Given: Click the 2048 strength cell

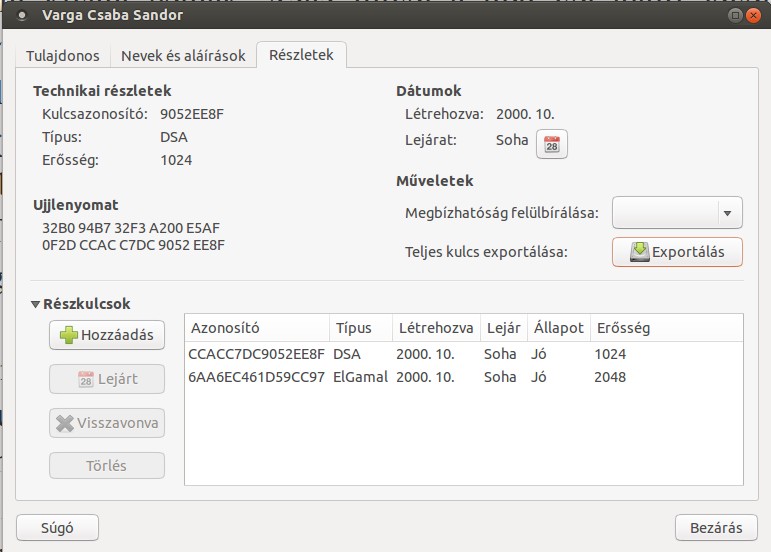Looking at the screenshot, I should click(610, 377).
